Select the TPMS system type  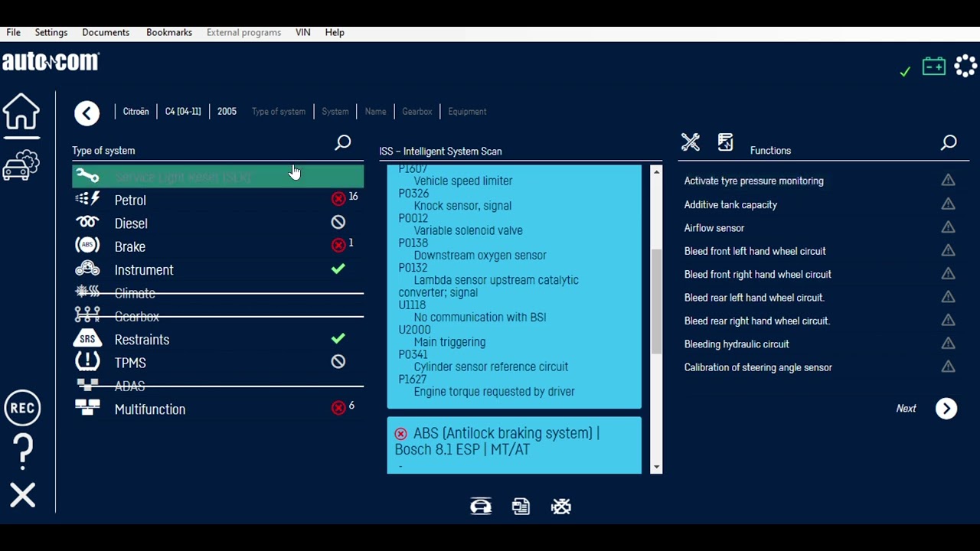point(218,363)
